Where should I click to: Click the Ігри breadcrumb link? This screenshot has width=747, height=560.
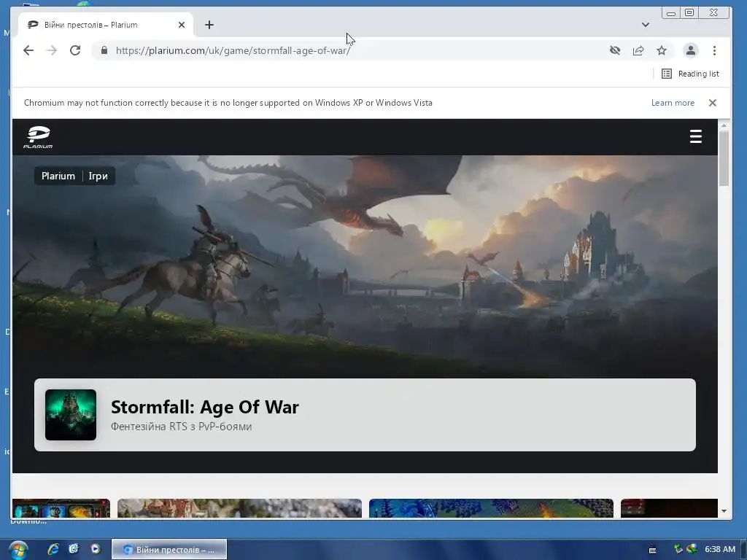click(98, 176)
